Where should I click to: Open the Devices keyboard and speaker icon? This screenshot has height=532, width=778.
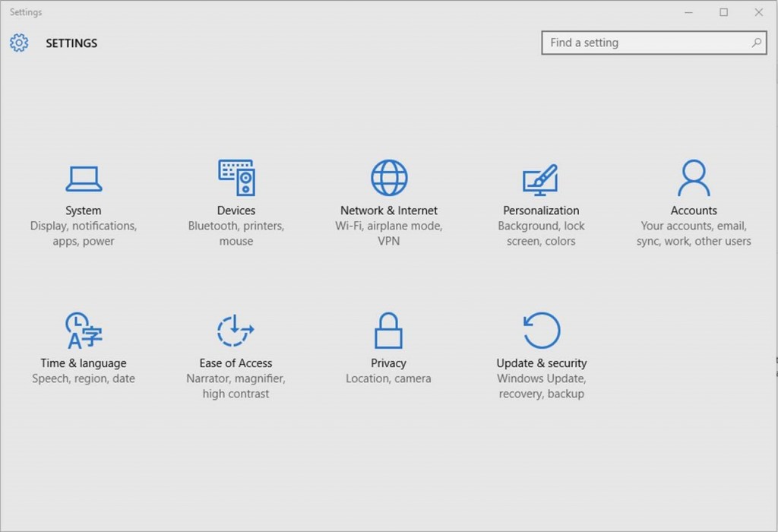(x=237, y=178)
